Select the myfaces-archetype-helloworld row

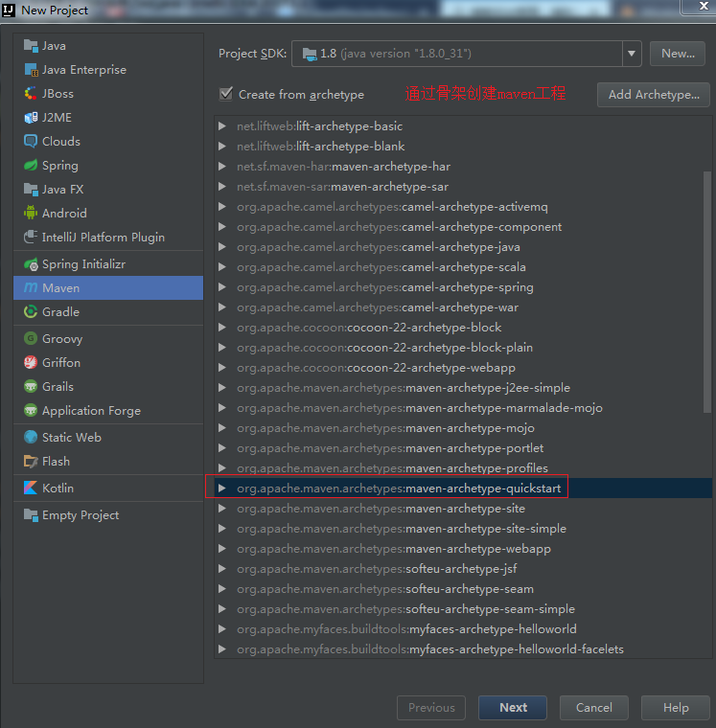pos(463,629)
